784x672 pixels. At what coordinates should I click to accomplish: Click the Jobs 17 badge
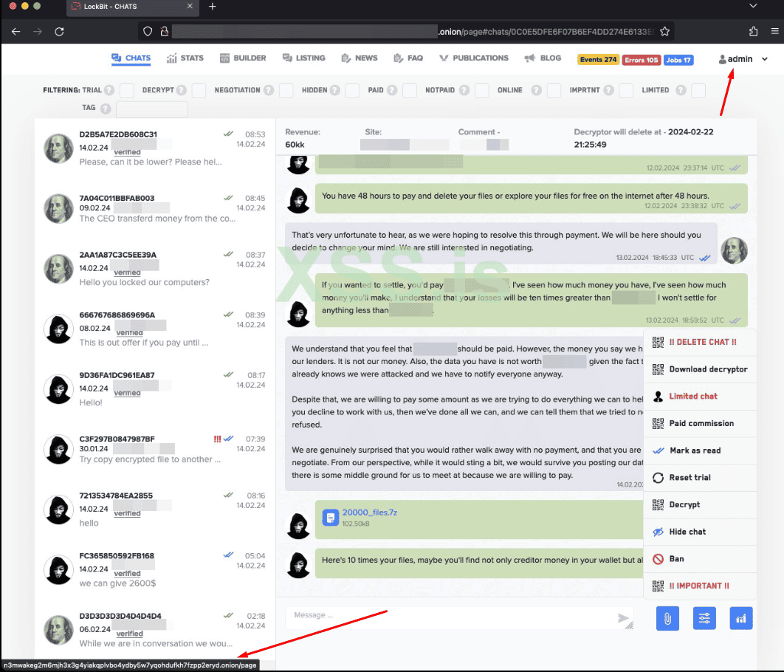click(678, 60)
